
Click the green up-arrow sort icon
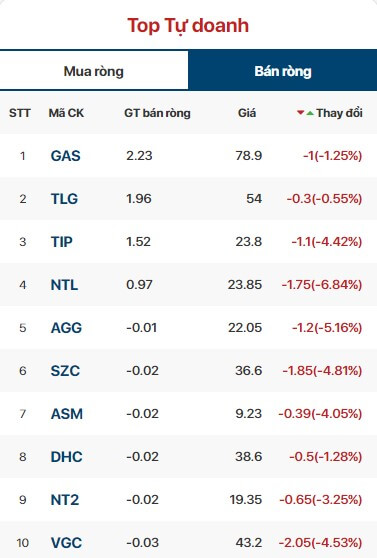click(310, 113)
